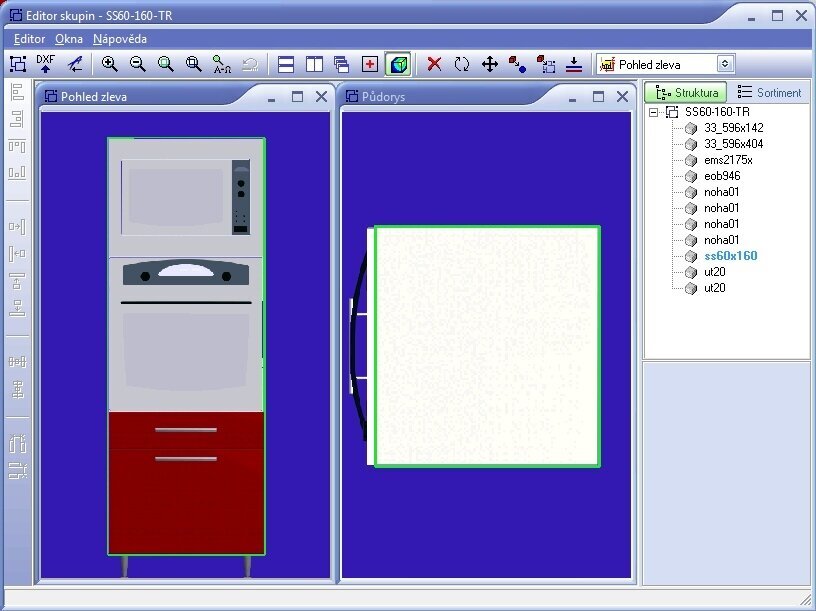Toggle the red plus toolbar button
The height and width of the screenshot is (611, 816).
coord(370,64)
